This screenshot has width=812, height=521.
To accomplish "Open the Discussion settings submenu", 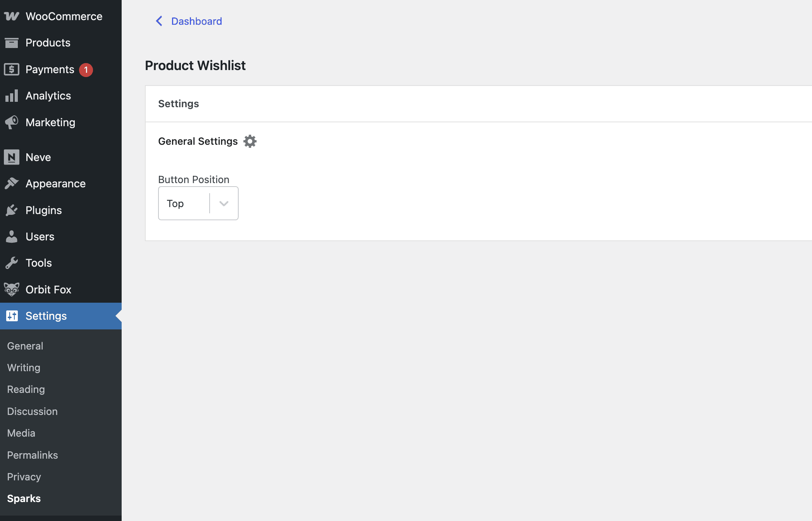I will tap(33, 411).
